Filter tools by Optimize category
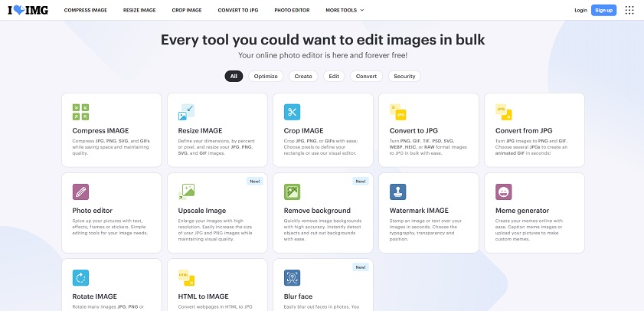The image size is (644, 311). click(266, 76)
